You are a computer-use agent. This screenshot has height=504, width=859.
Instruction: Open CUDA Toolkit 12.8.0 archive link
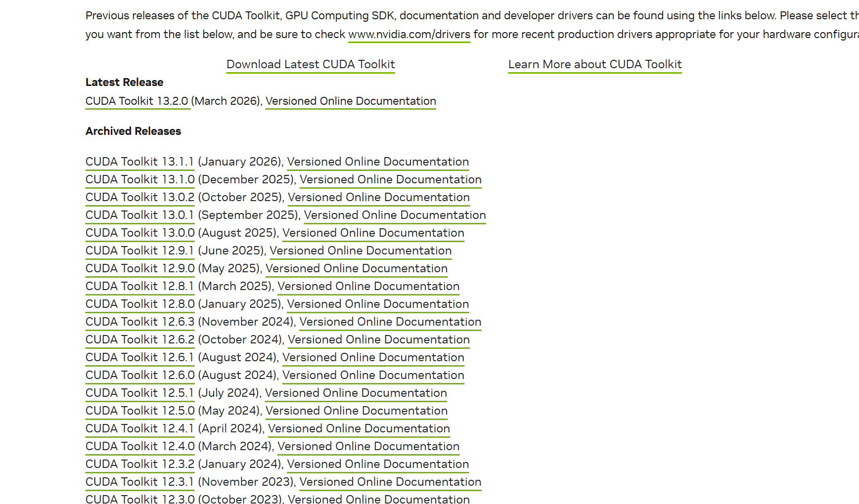(140, 304)
